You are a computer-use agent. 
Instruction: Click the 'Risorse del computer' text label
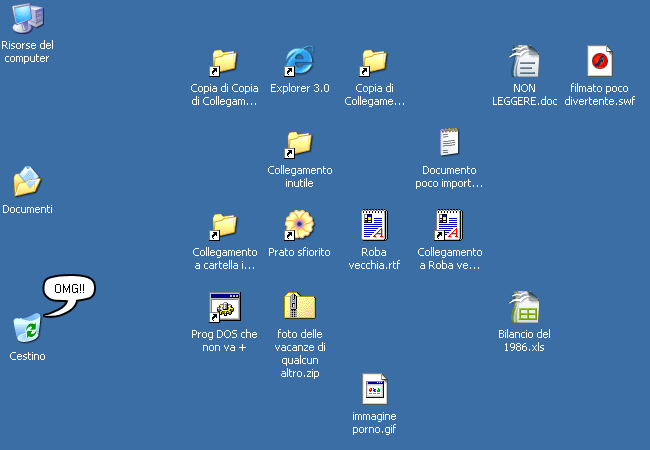(27, 51)
